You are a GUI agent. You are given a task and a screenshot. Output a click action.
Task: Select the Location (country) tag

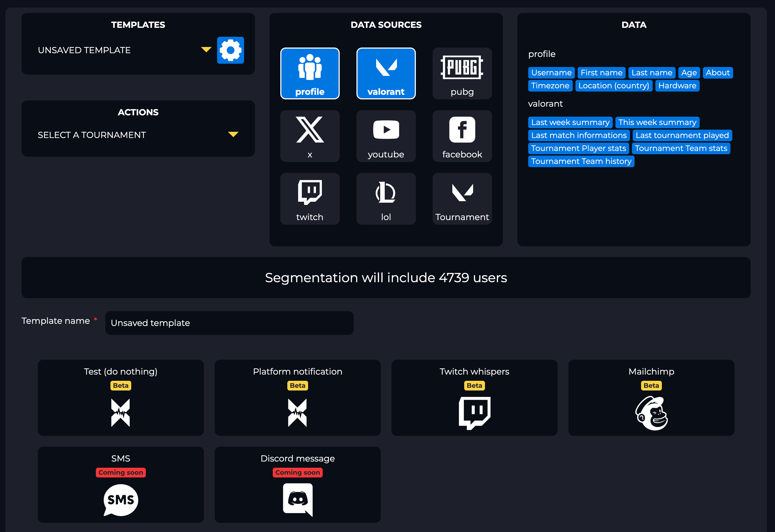[x=614, y=86]
